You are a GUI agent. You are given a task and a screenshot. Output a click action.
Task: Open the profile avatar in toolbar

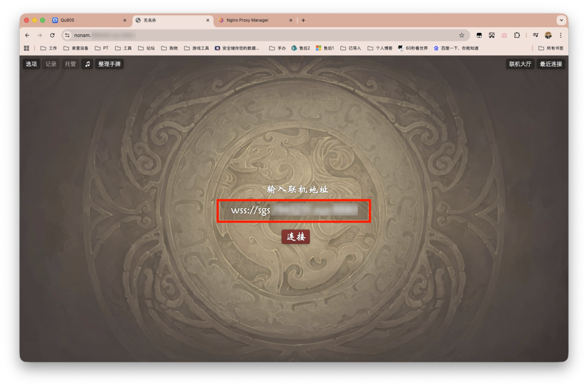548,35
